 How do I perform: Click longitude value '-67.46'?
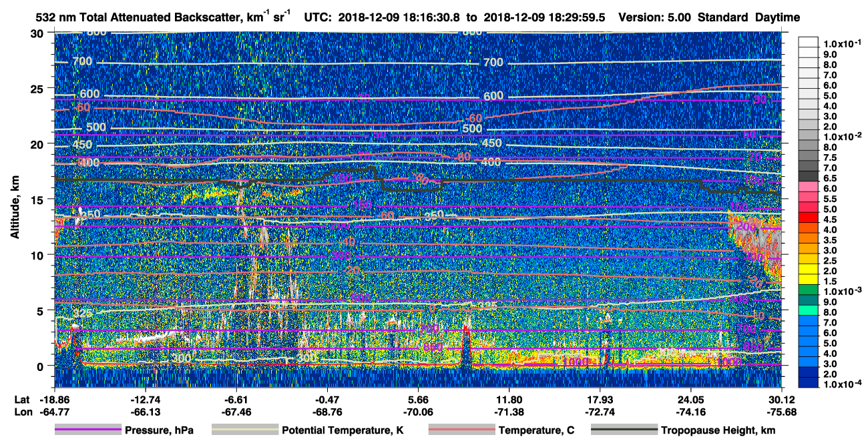[x=236, y=412]
